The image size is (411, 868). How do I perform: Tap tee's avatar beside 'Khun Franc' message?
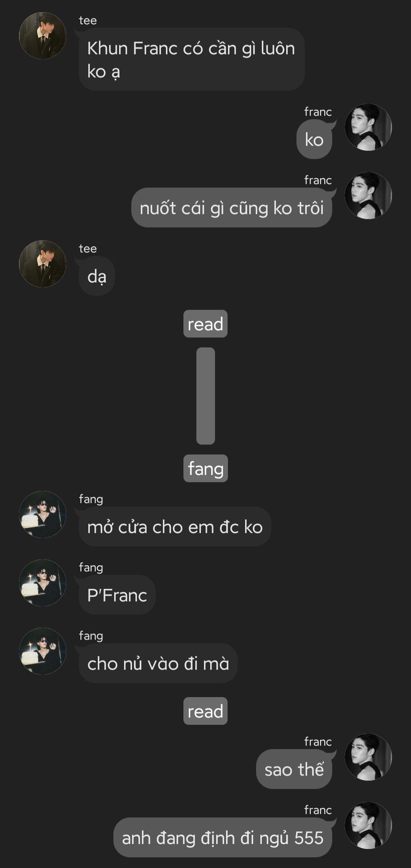point(43,36)
